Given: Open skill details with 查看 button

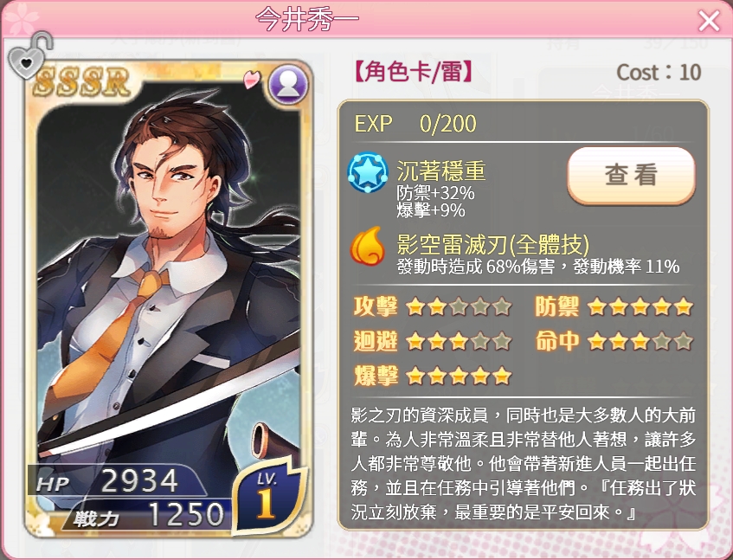Looking at the screenshot, I should [631, 176].
